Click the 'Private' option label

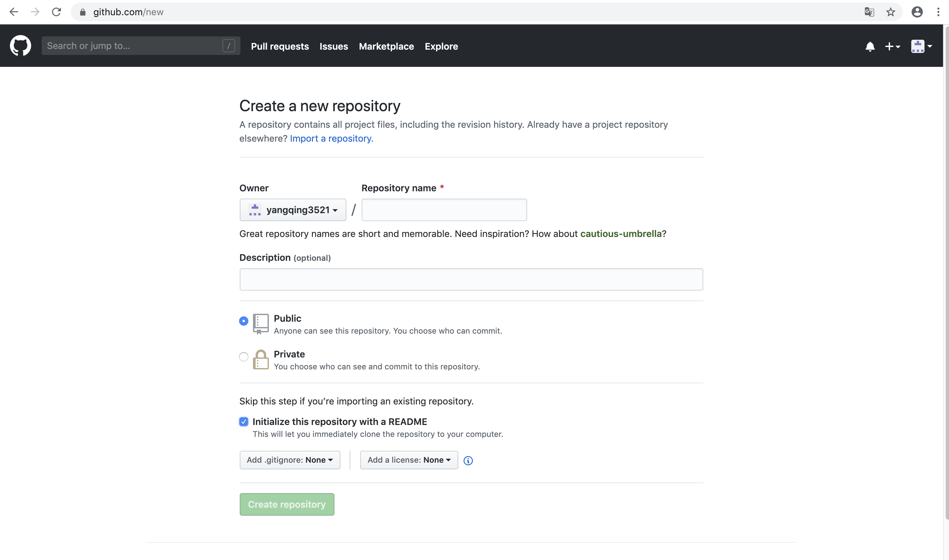[289, 354]
